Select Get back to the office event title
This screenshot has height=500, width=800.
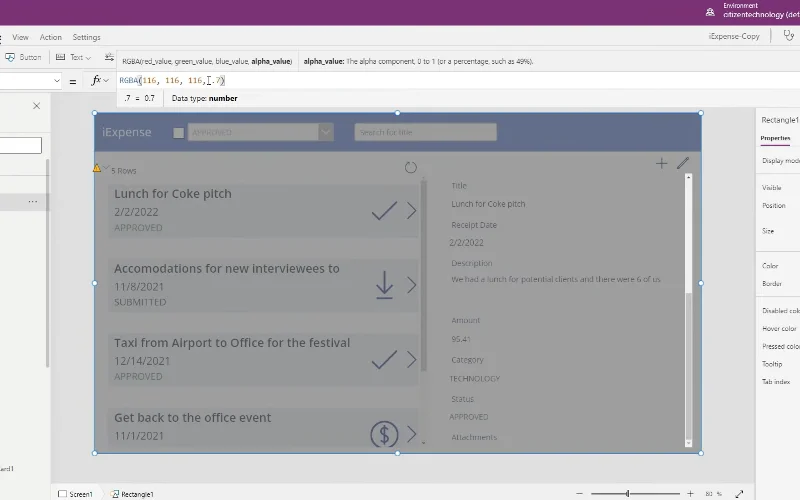(192, 417)
